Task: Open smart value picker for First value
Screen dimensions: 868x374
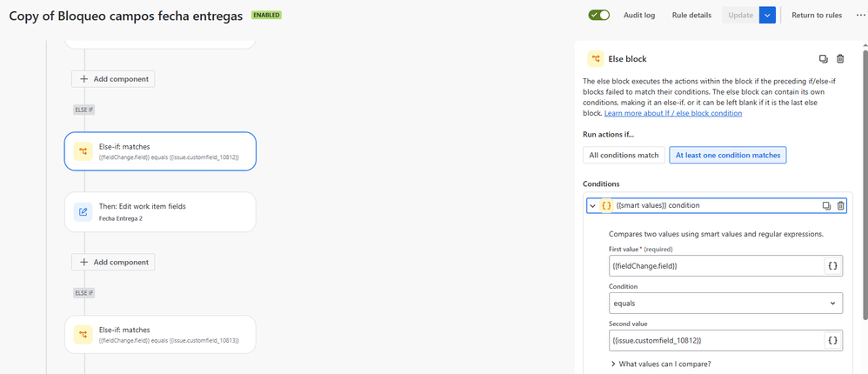Action: 832,265
